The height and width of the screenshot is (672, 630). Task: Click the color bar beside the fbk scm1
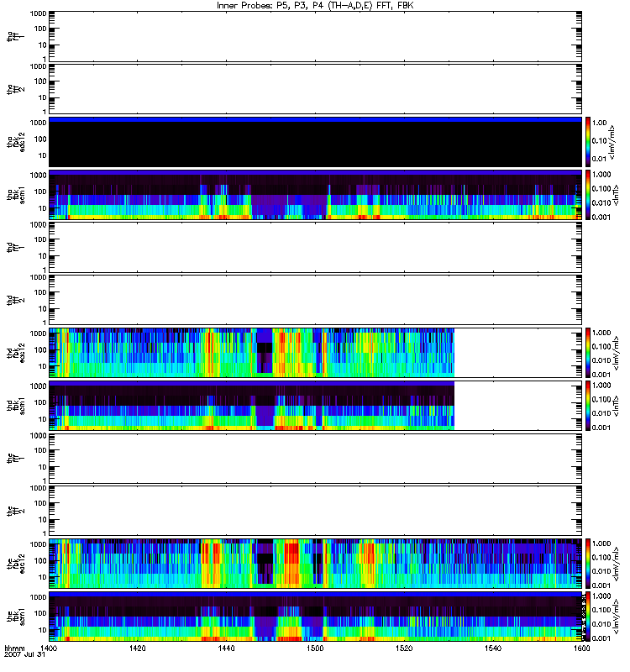coord(588,617)
